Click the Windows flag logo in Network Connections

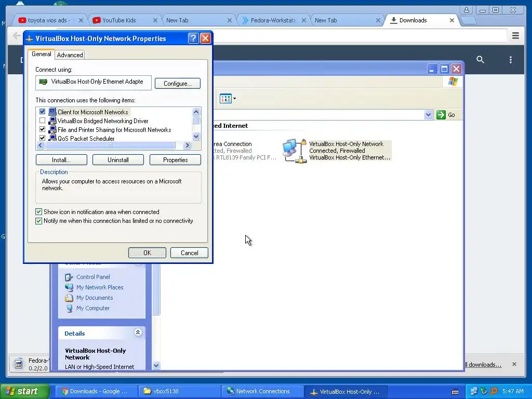click(453, 82)
